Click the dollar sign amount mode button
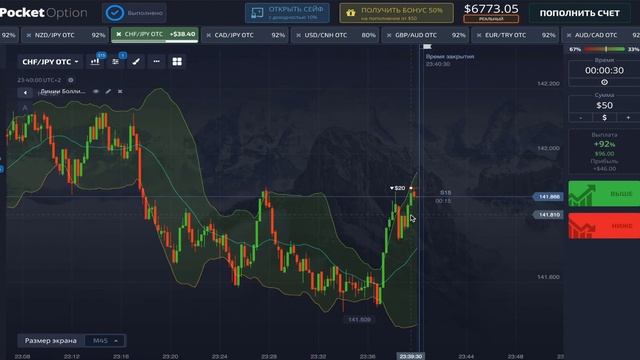Viewport: 640px width, 360px height. [x=604, y=118]
